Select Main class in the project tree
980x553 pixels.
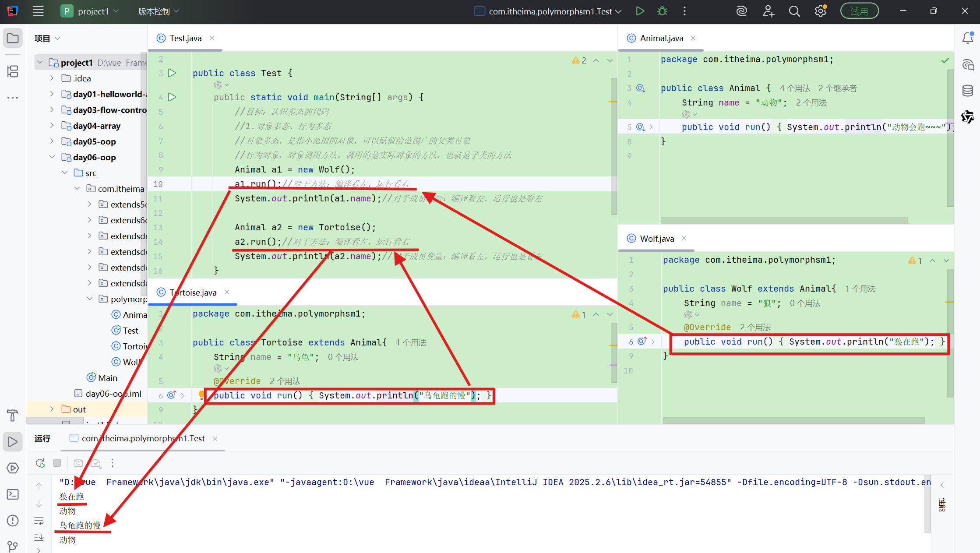107,377
